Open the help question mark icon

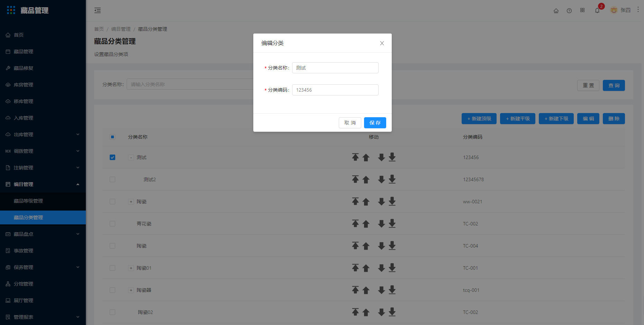pyautogui.click(x=569, y=11)
